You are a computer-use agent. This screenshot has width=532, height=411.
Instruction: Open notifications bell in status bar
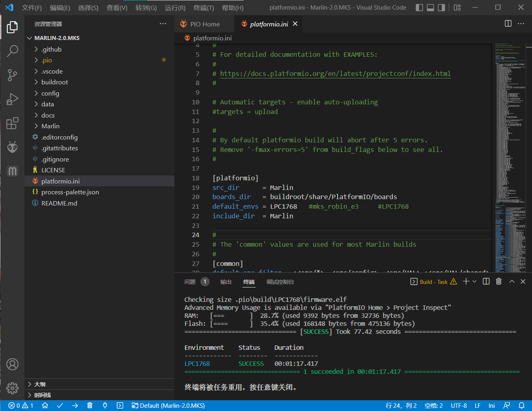522,405
